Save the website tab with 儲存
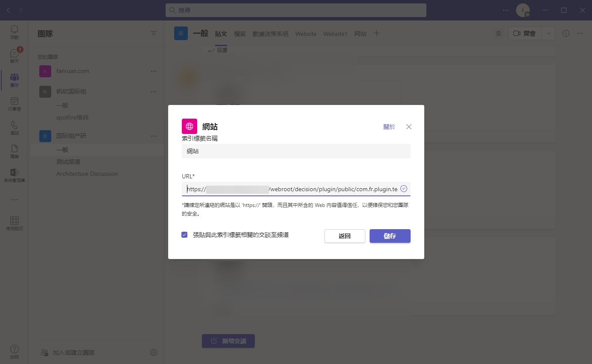 pos(390,236)
